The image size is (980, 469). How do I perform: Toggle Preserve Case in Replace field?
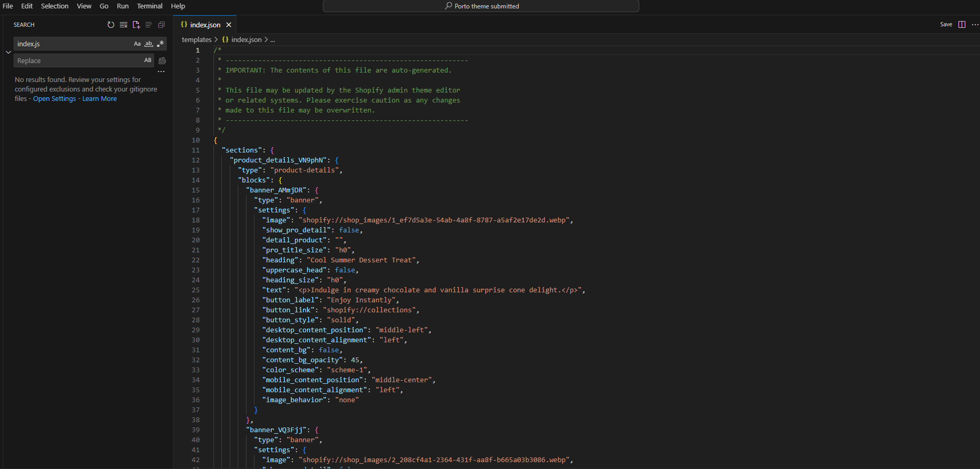(148, 60)
